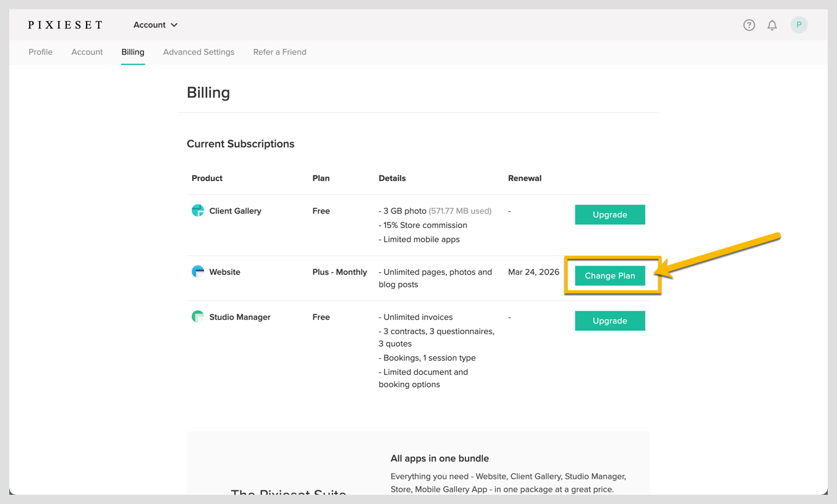This screenshot has height=504, width=837.
Task: Open the help icon in the top bar
Action: [x=749, y=25]
